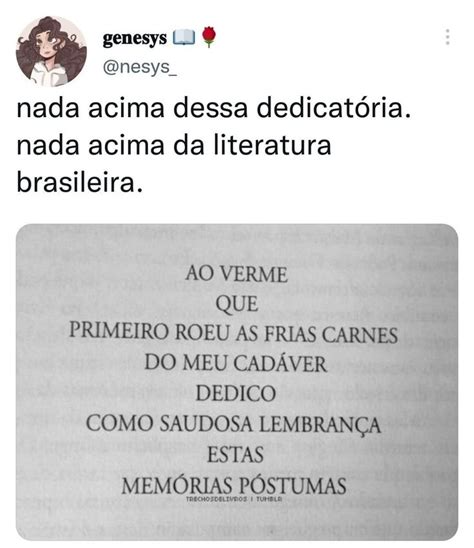Open the genesys profile avatar
This screenshot has width=474, height=548.
[x=51, y=51]
